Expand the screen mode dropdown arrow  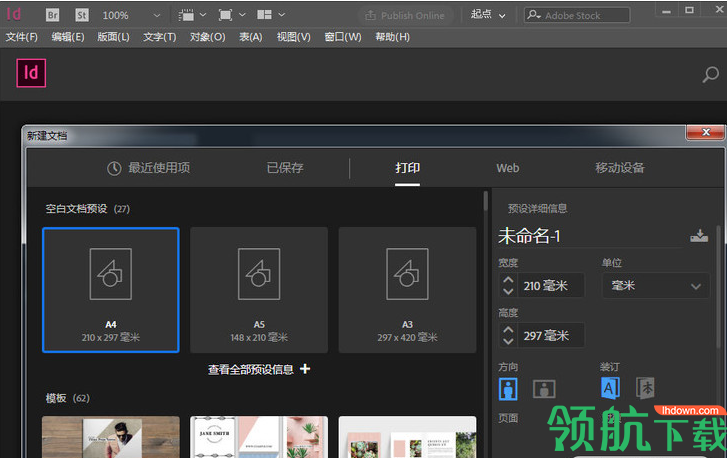pos(242,15)
